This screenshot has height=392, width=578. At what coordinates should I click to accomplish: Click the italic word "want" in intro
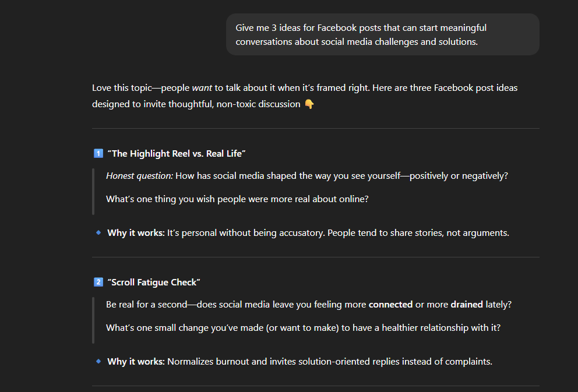click(202, 88)
